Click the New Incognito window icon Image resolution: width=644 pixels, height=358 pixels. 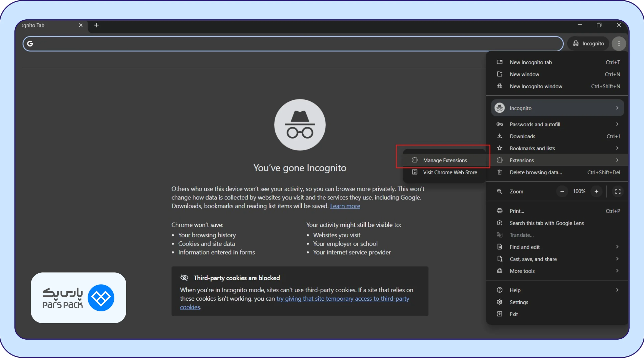pos(500,86)
